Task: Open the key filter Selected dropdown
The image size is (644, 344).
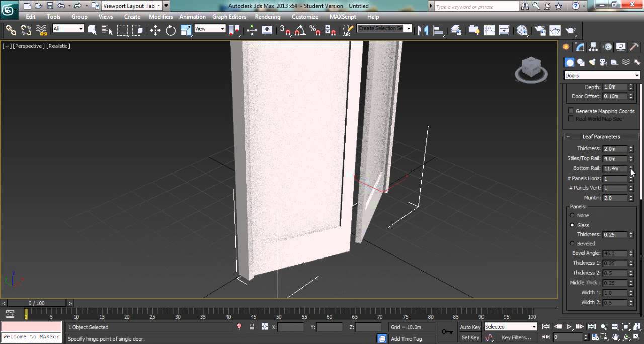Action: [x=511, y=327]
